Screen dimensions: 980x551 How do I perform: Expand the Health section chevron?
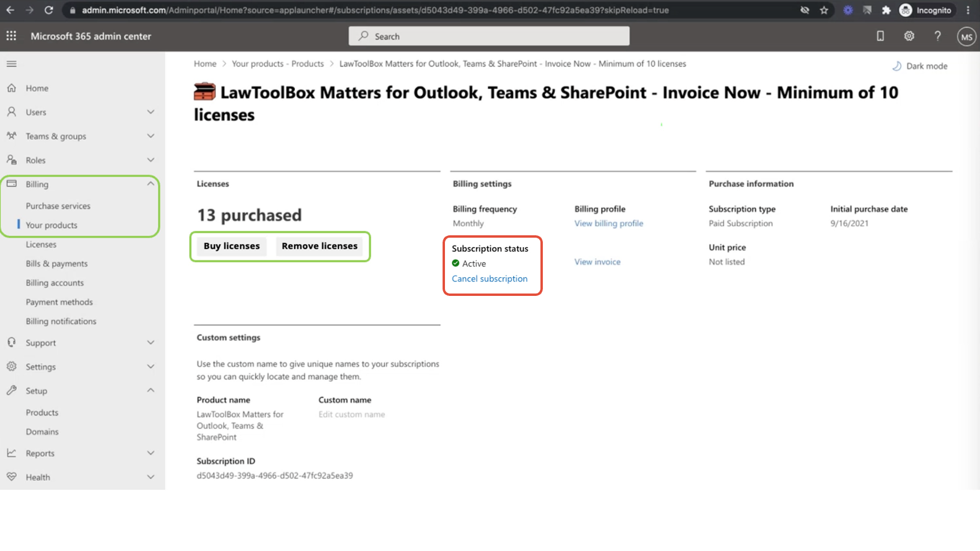(151, 477)
